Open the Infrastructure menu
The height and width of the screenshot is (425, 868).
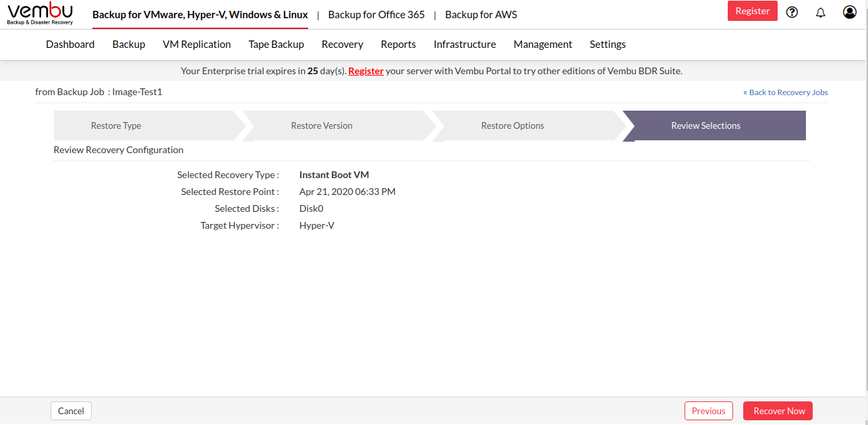(x=465, y=45)
